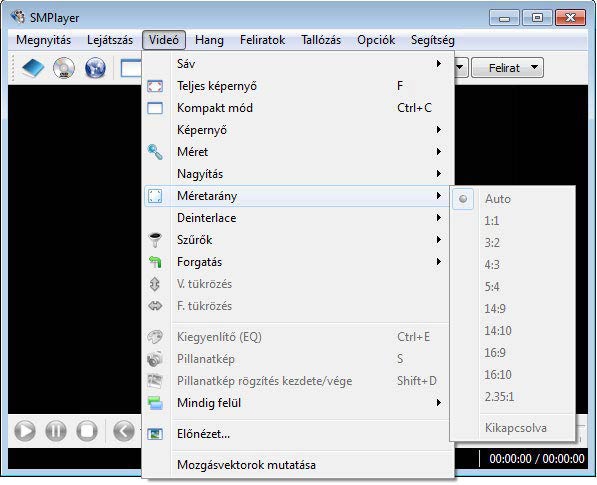This screenshot has height=485, width=597.
Task: Click the open DVD disc icon
Action: click(x=64, y=68)
